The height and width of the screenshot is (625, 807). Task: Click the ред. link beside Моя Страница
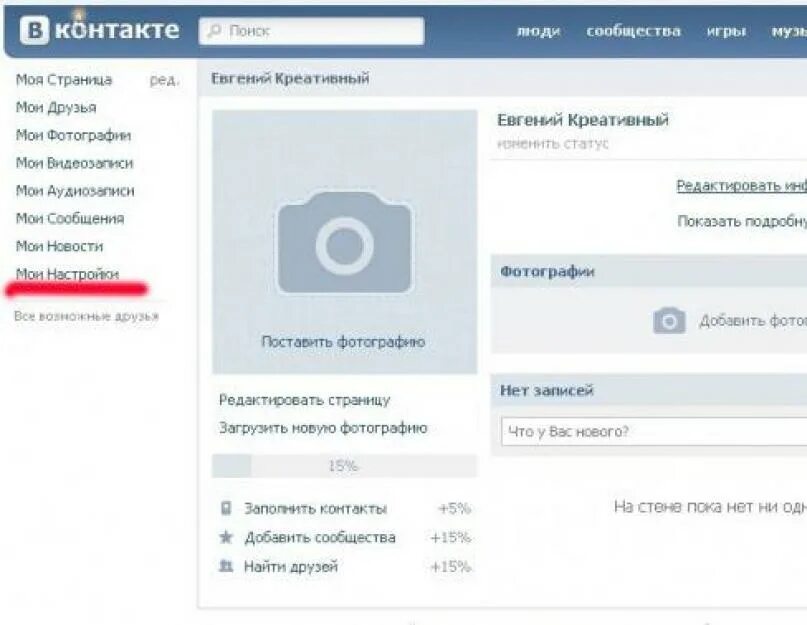click(164, 80)
